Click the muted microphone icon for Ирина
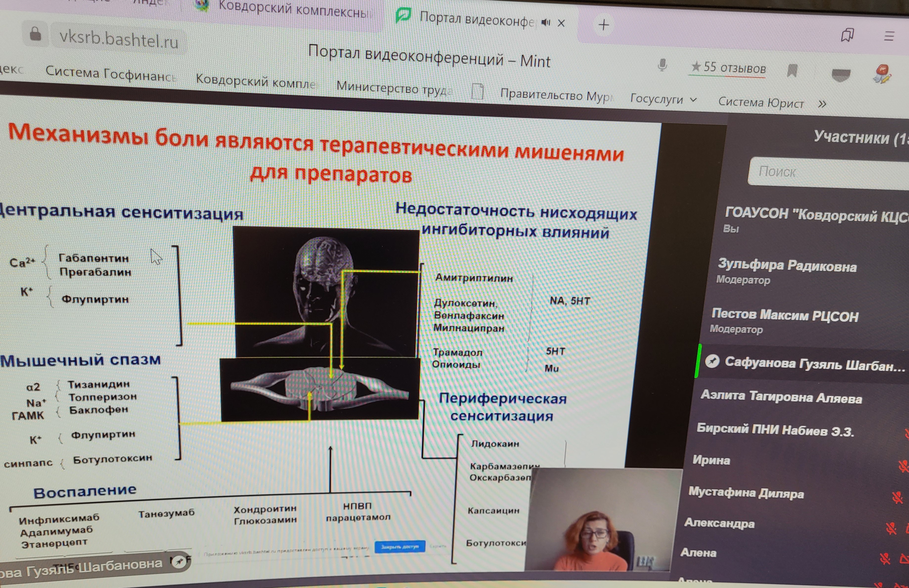This screenshot has height=588, width=909. point(904,467)
